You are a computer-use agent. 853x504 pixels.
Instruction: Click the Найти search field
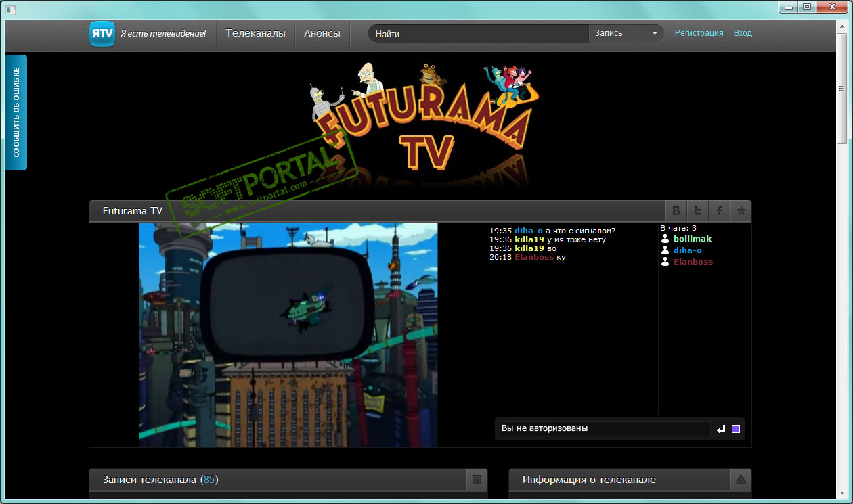(x=479, y=33)
